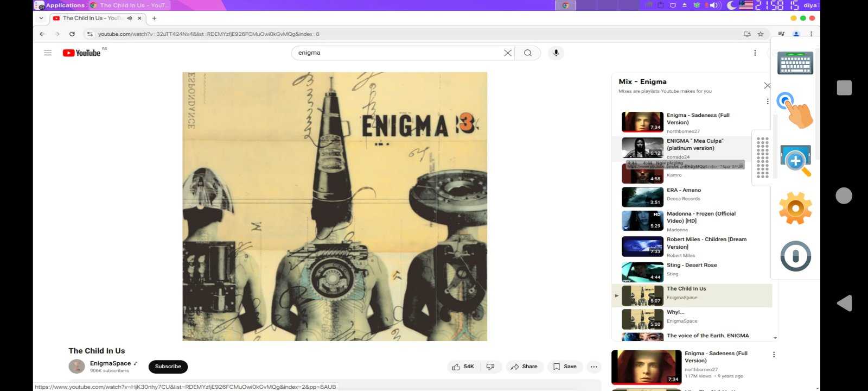Open the YouTube guide hamburger menu
This screenshot has width=868, height=391.
[48, 53]
